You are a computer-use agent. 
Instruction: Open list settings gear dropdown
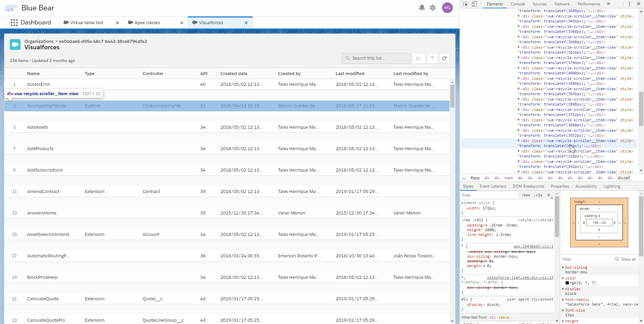419,58
